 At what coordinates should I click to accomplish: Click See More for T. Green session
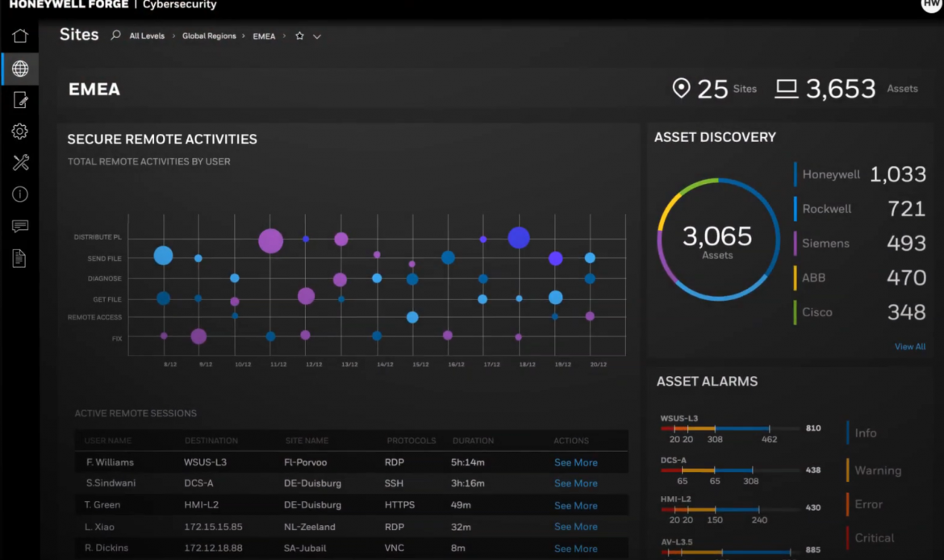click(575, 505)
